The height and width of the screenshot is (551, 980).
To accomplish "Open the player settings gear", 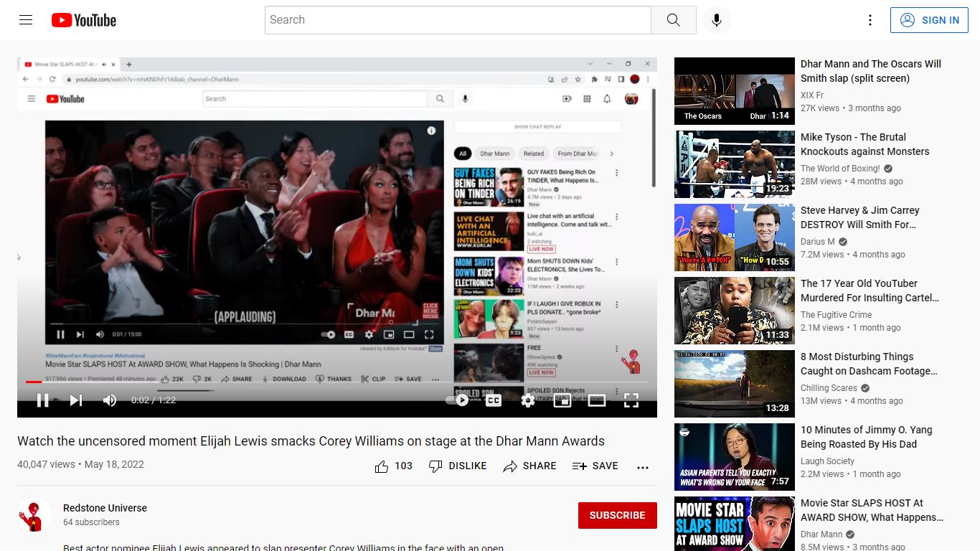I will coord(528,400).
